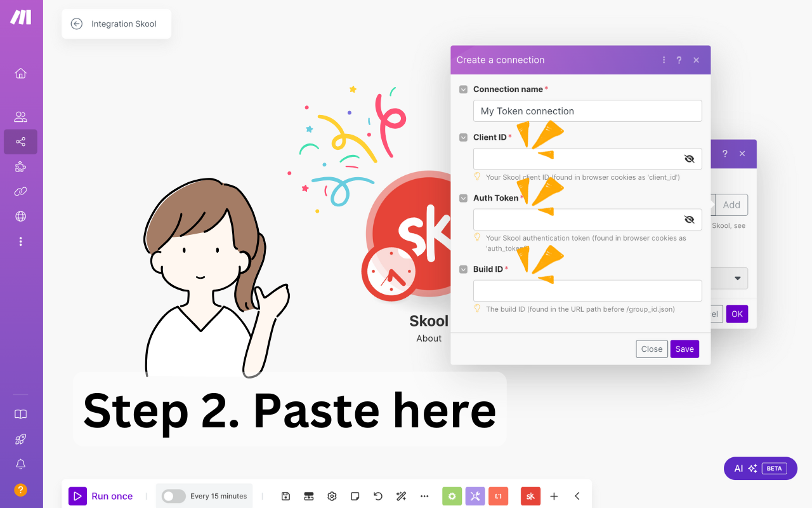This screenshot has width=812, height=508.
Task: Focus the Connection name input field
Action: (x=587, y=111)
